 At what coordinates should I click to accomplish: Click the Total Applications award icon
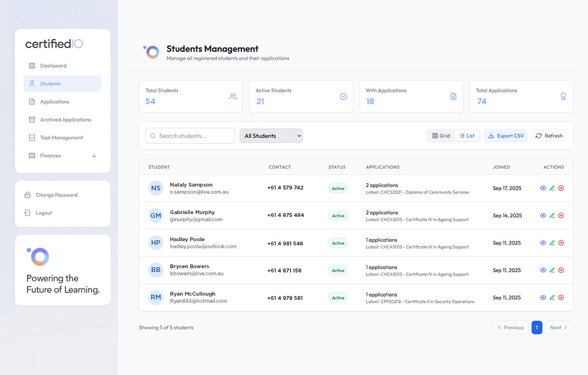(564, 97)
